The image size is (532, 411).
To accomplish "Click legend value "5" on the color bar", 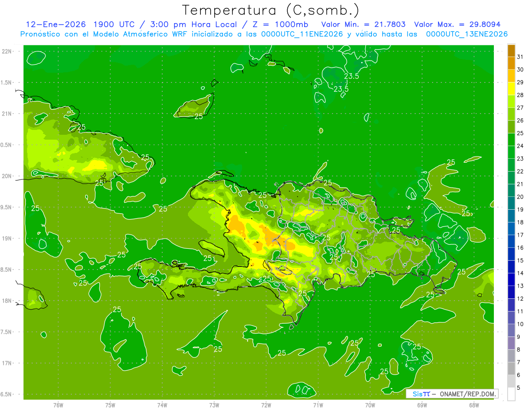I will coord(519,388).
